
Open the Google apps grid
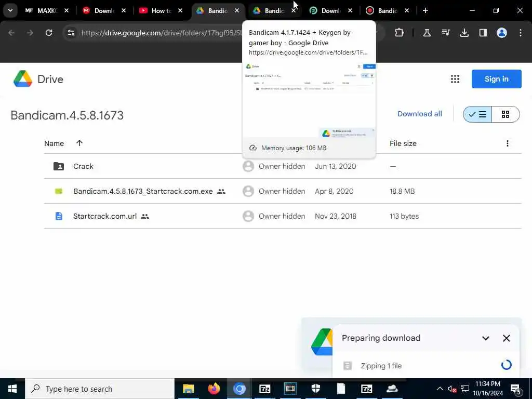click(455, 79)
